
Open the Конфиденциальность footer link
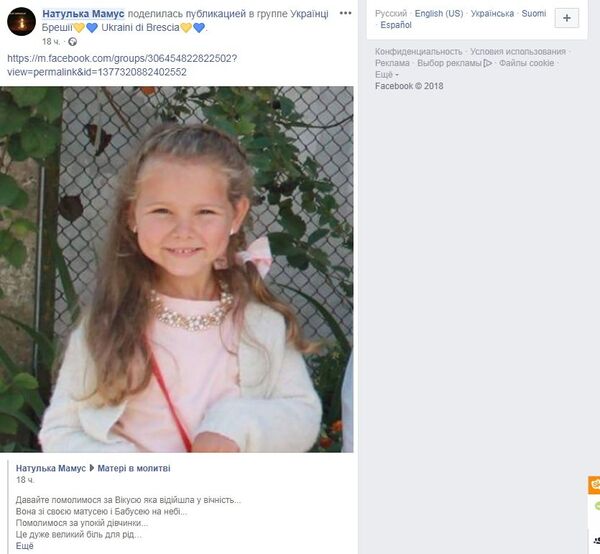click(419, 52)
